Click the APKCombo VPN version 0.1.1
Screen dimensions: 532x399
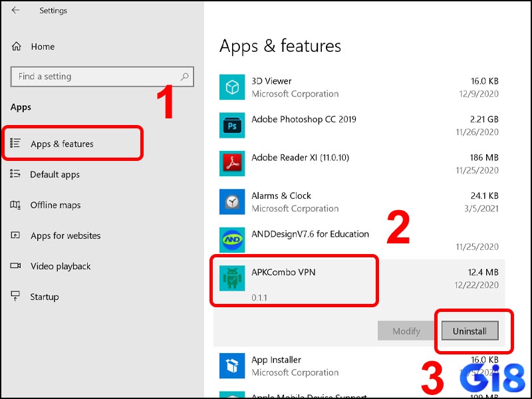(259, 298)
